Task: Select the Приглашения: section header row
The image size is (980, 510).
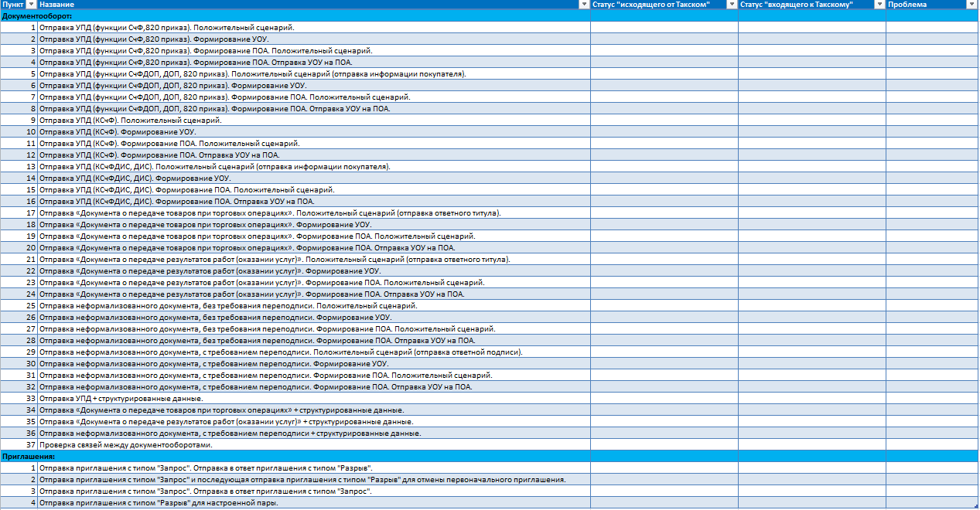Action: pyautogui.click(x=489, y=456)
